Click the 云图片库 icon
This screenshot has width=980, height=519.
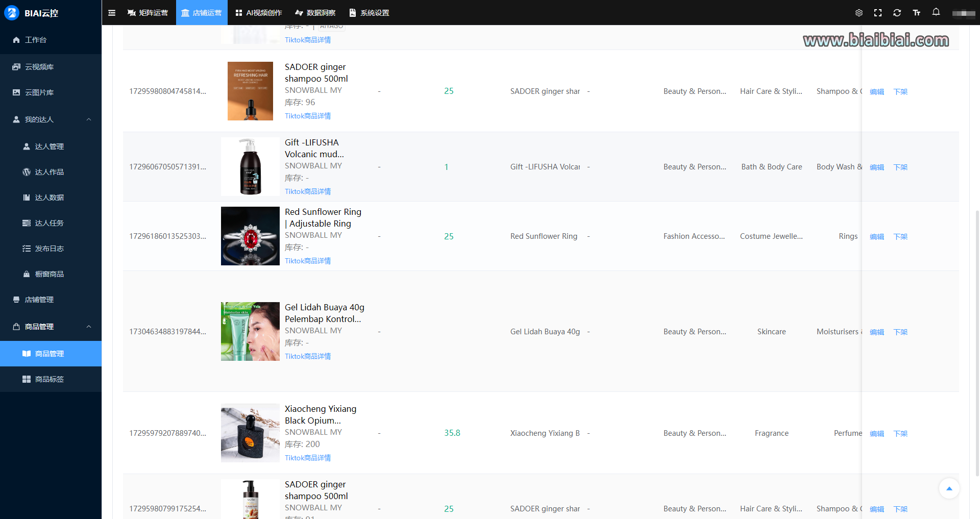pyautogui.click(x=16, y=92)
